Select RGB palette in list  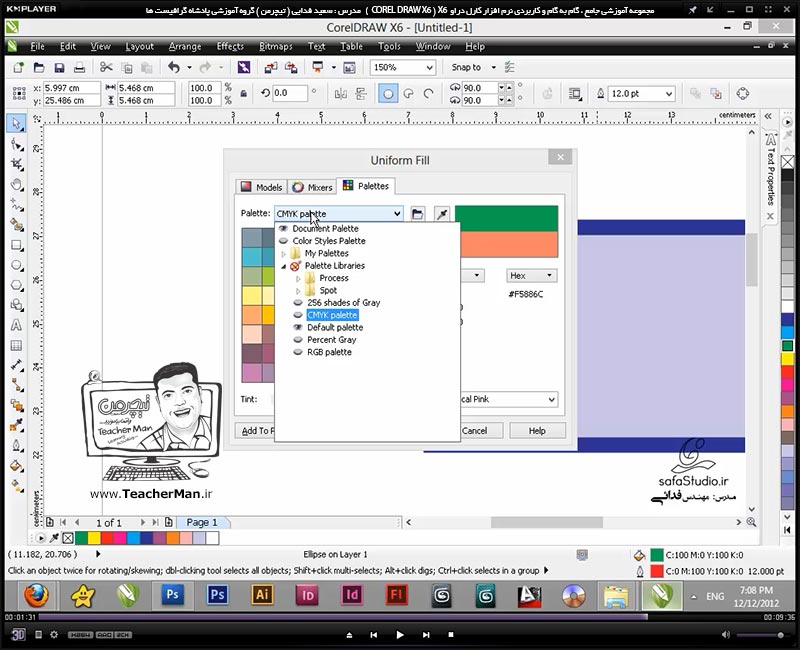point(329,352)
